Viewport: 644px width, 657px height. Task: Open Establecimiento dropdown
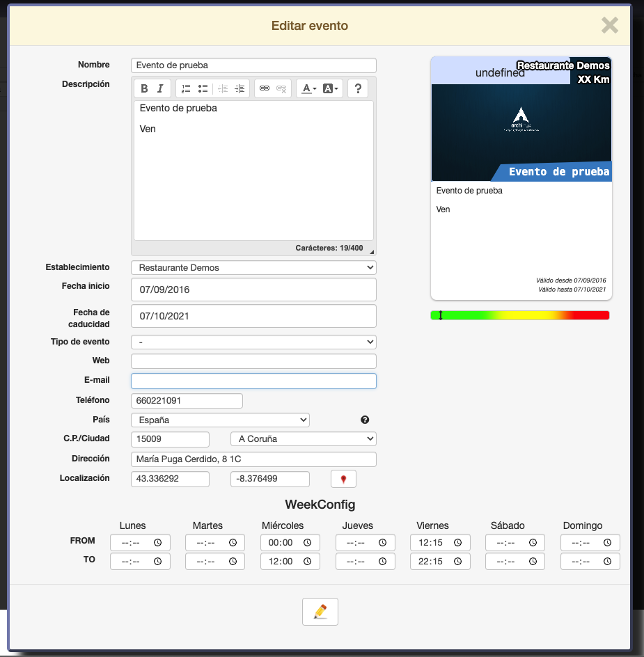253,268
